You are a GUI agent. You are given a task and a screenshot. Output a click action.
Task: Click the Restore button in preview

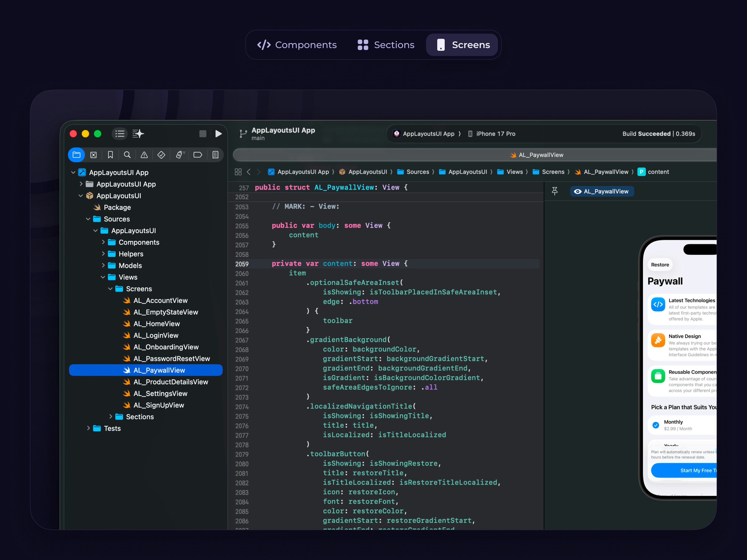(660, 265)
